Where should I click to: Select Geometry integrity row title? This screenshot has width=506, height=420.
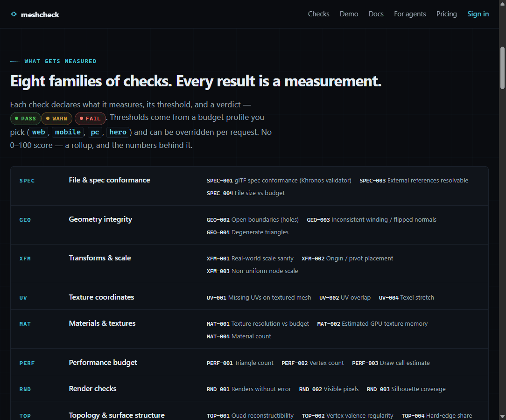100,219
